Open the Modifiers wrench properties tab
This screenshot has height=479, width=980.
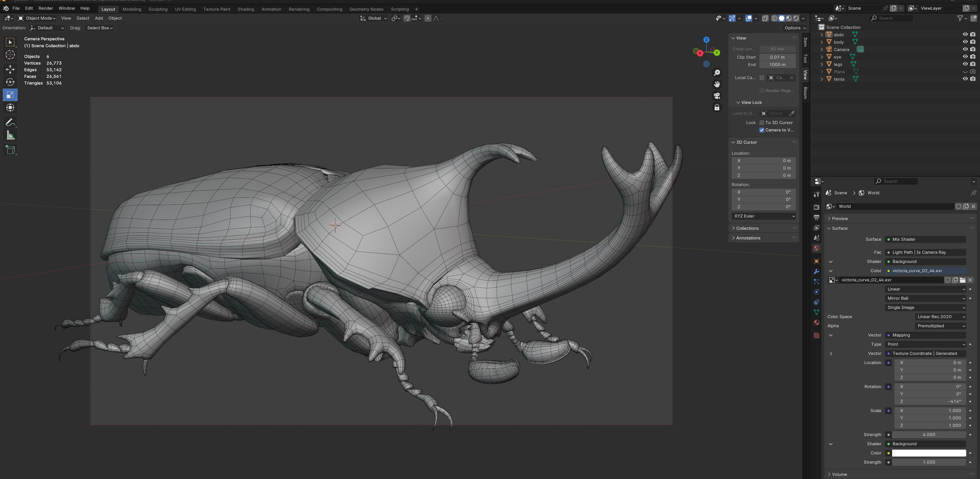pyautogui.click(x=817, y=272)
